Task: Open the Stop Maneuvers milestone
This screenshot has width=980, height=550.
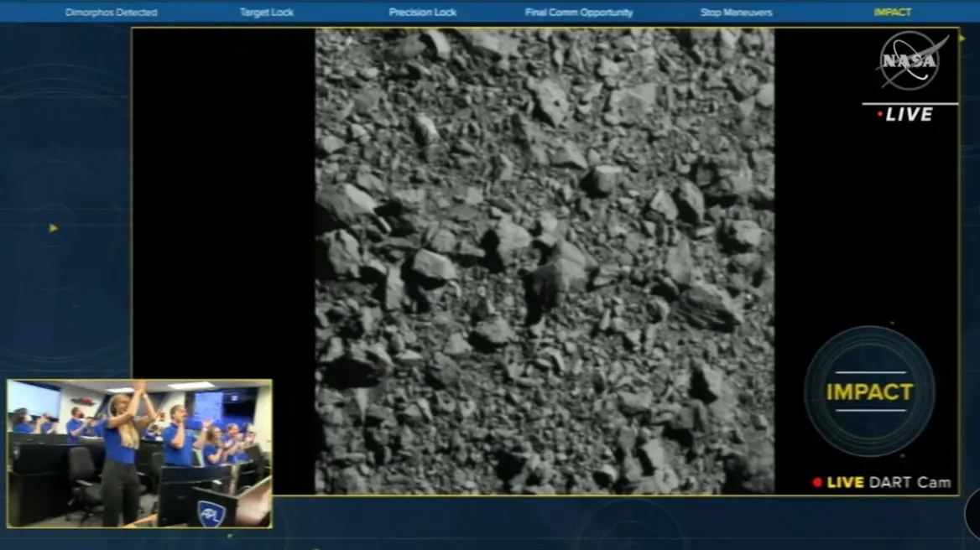Action: click(736, 13)
